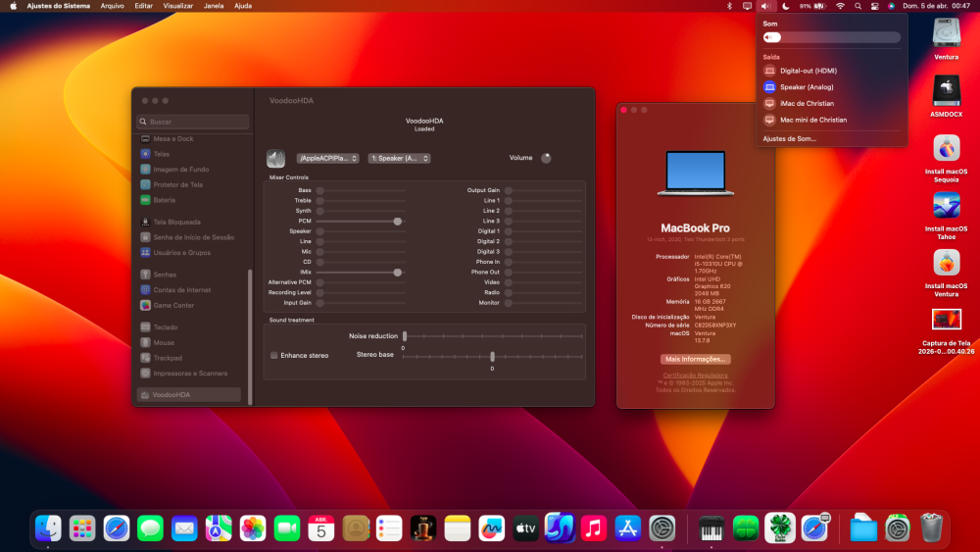Click Mais Informações button in About window

[x=695, y=360]
